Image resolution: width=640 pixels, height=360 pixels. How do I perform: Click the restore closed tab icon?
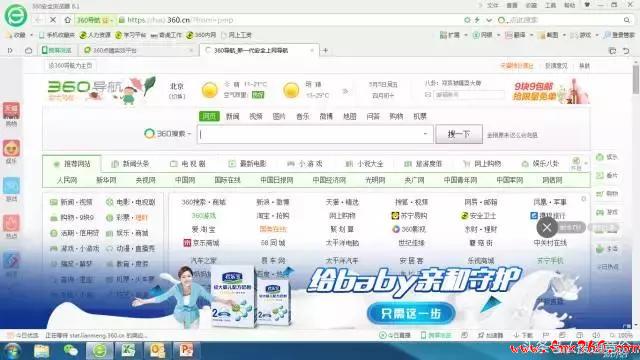[x=626, y=51]
